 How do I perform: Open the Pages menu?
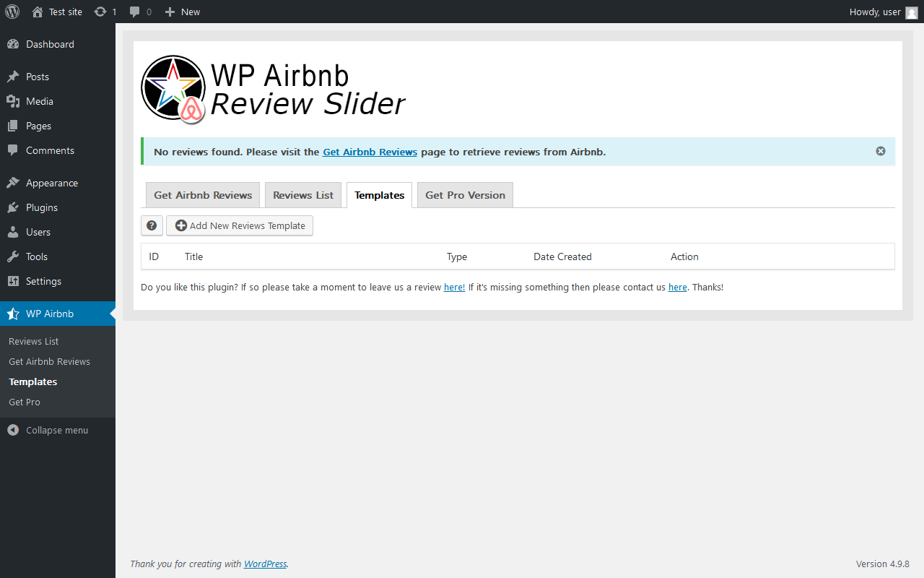click(x=58, y=126)
